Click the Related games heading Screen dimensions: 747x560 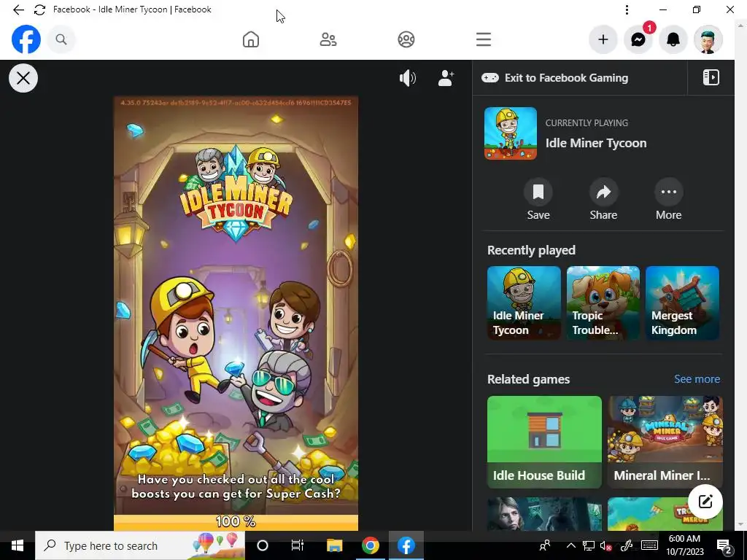[x=528, y=379]
